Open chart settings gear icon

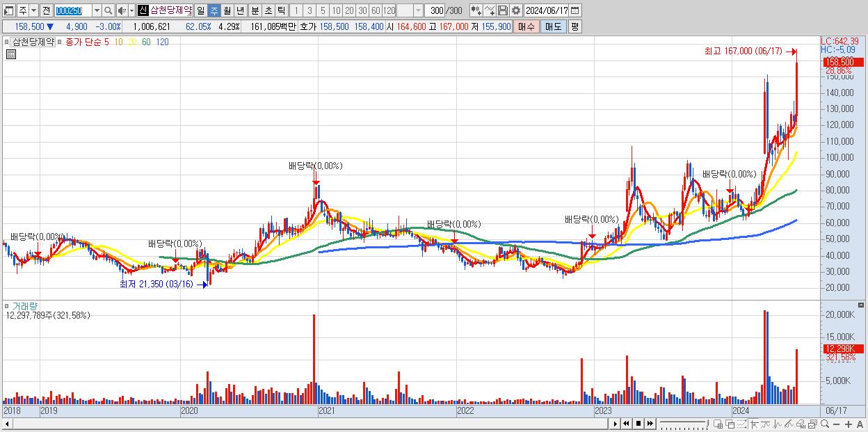515,11
